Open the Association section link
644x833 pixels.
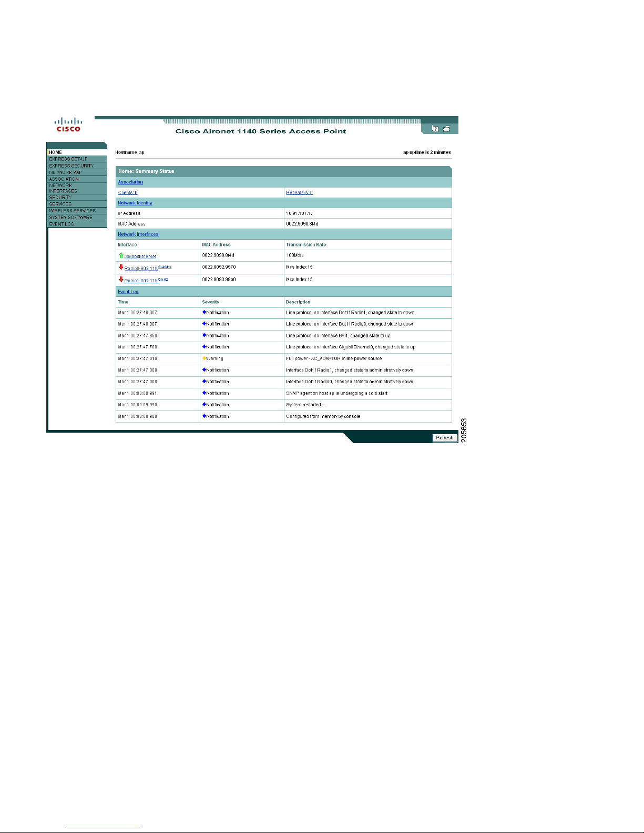coord(130,182)
